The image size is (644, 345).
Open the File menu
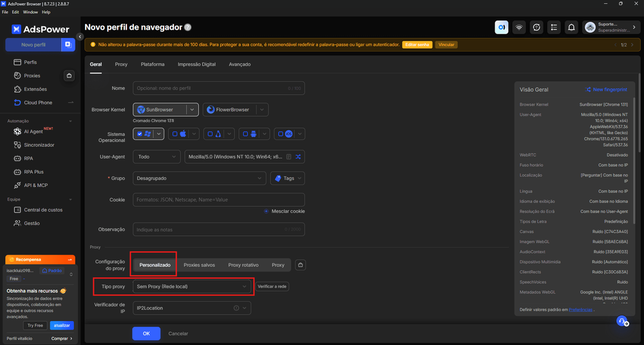(x=5, y=12)
